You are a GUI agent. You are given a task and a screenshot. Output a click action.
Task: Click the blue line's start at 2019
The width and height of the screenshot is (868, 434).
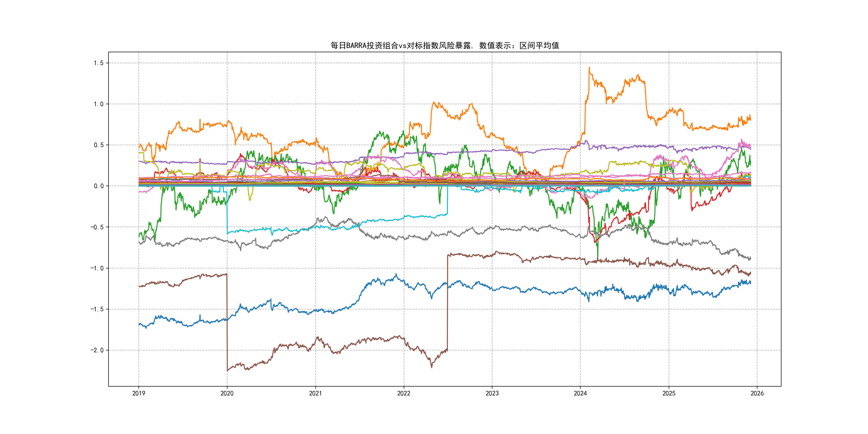(x=139, y=324)
